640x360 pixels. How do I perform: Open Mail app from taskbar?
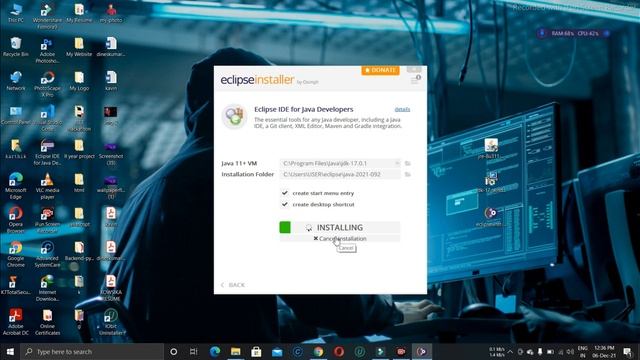click(x=277, y=351)
